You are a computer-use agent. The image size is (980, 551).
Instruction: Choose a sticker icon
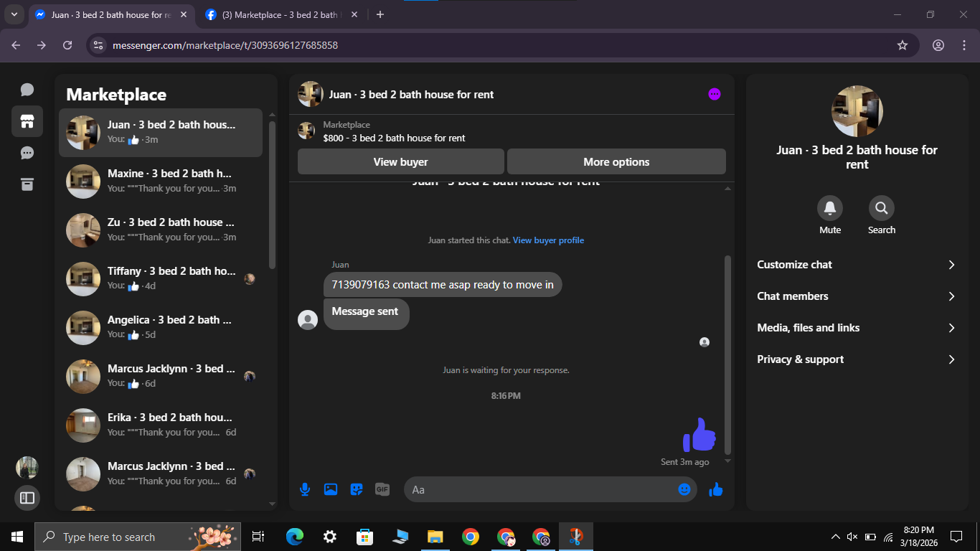click(x=357, y=489)
